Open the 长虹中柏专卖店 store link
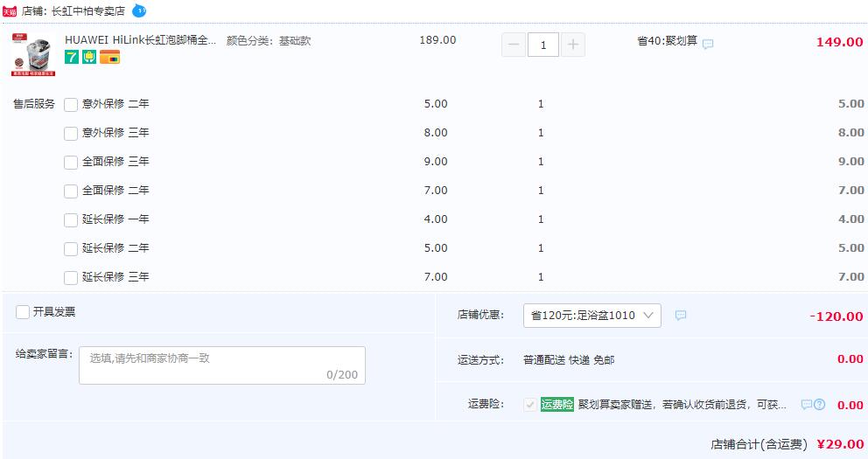Image resolution: width=868 pixels, height=459 pixels. pyautogui.click(x=88, y=11)
